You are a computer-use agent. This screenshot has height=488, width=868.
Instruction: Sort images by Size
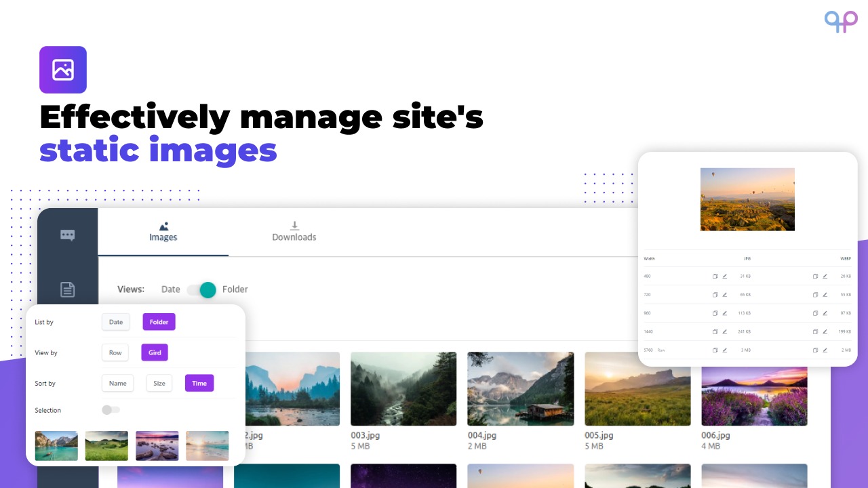pyautogui.click(x=159, y=384)
